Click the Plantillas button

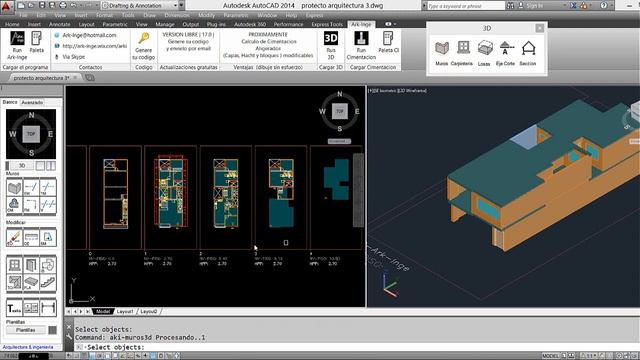[x=26, y=330]
